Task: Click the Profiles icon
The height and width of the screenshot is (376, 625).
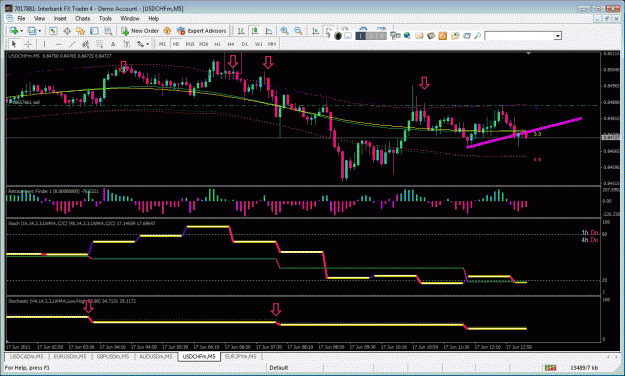Action: coord(32,31)
